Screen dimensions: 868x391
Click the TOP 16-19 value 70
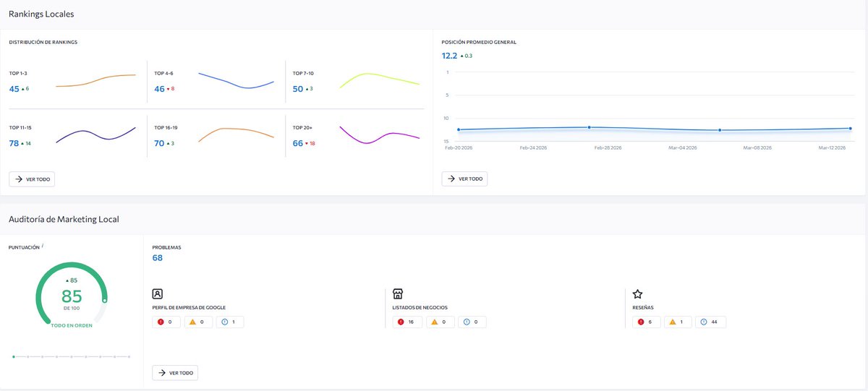[x=160, y=143]
